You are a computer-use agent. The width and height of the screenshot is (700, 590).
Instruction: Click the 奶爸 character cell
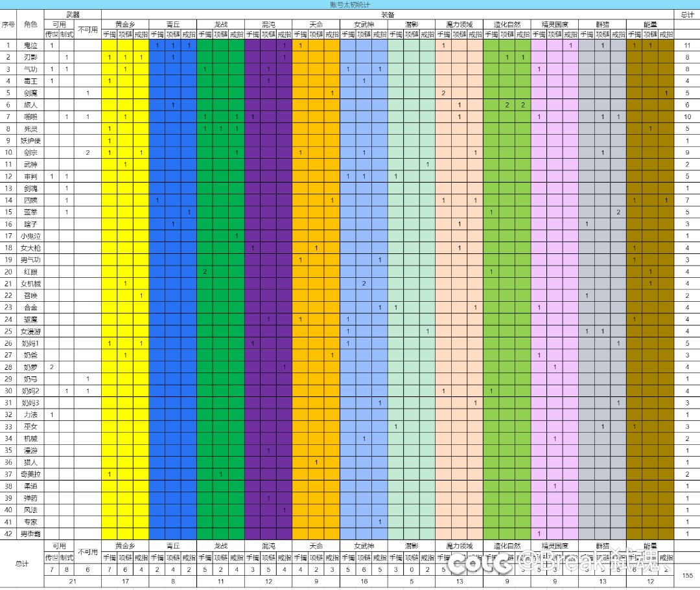click(x=30, y=355)
